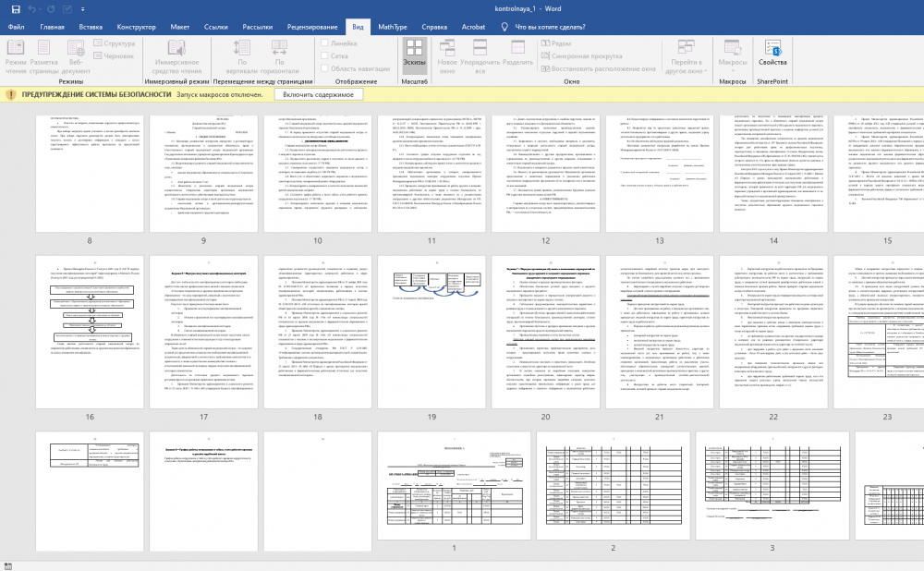Select page 12 thumbnail
This screenshot has width=924, height=571.
546,174
